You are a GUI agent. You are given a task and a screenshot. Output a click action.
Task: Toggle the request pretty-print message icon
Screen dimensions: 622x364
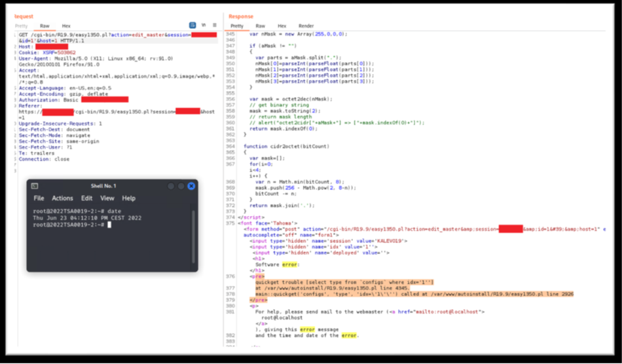click(192, 25)
